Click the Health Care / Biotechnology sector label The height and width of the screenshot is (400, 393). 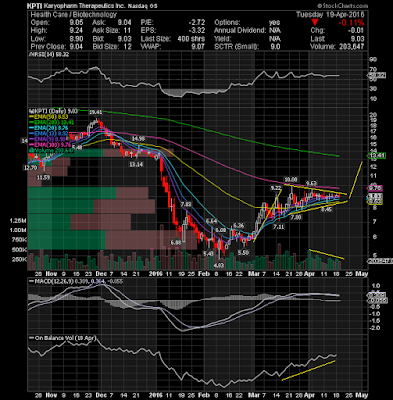tap(74, 15)
